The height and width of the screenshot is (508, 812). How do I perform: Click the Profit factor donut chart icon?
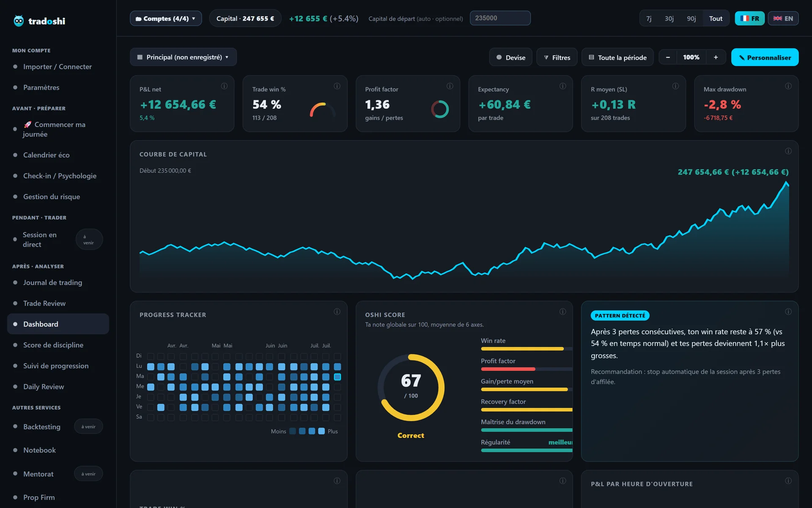click(440, 109)
